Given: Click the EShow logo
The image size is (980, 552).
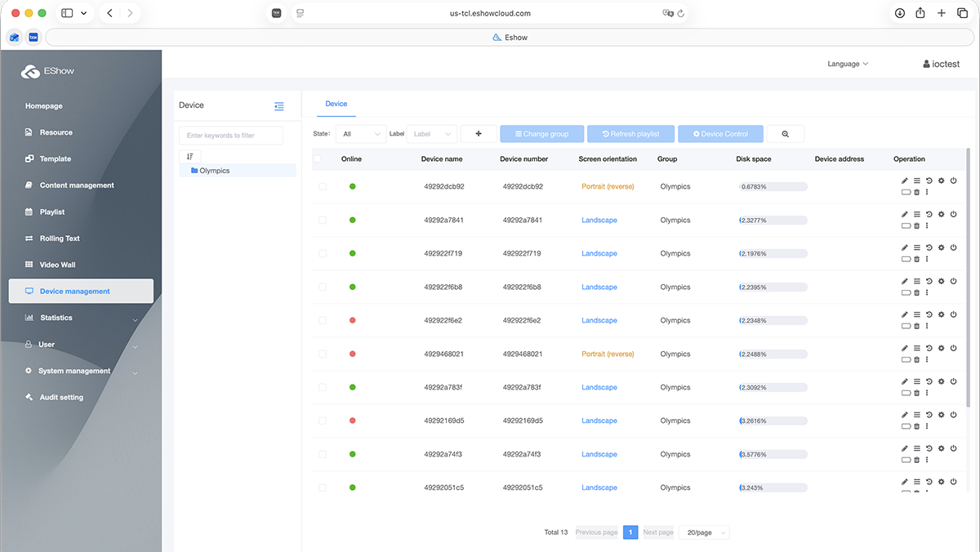Looking at the screenshot, I should pyautogui.click(x=48, y=71).
